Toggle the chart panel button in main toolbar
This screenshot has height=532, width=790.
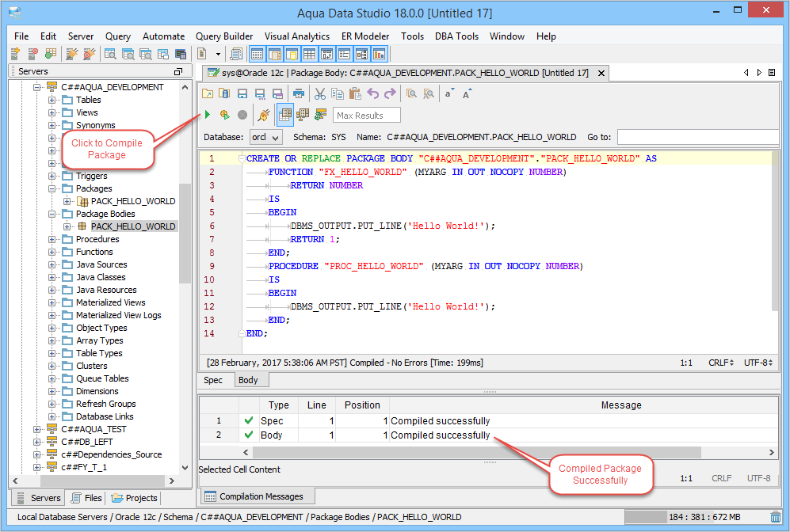pyautogui.click(x=379, y=54)
